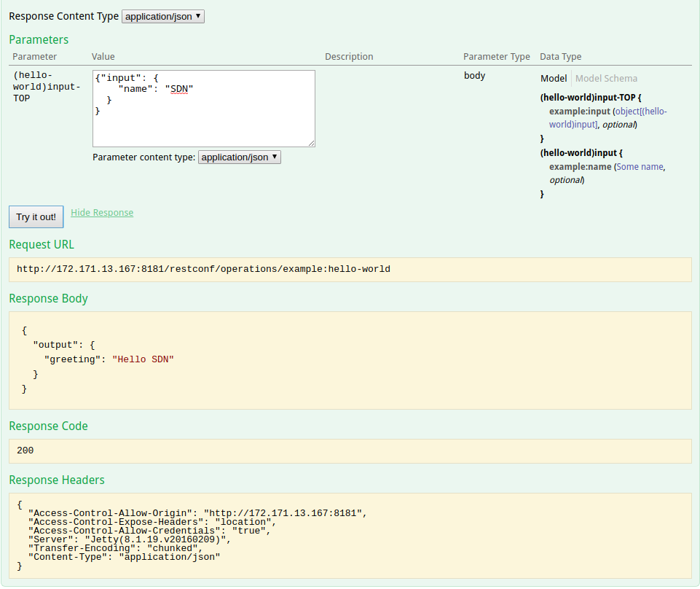Click the Parameters section heading
Image resolution: width=700 pixels, height=589 pixels.
click(x=39, y=40)
